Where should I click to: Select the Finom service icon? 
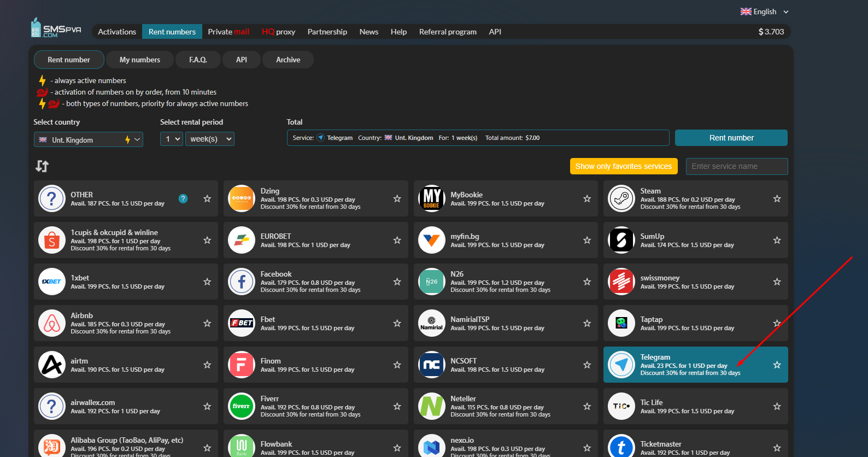(242, 365)
